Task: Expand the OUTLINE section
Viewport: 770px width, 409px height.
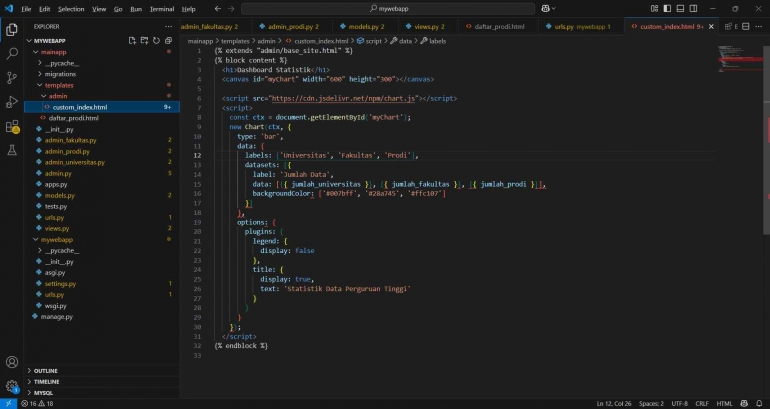Action: [102, 371]
